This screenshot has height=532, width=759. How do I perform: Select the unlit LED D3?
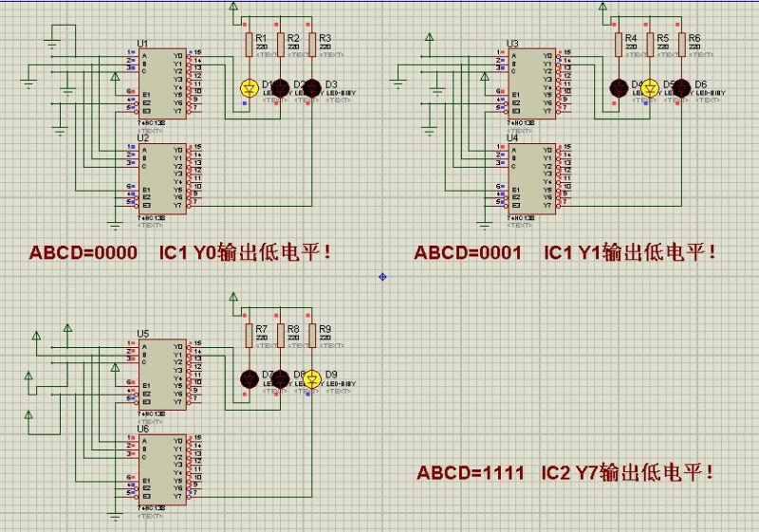[311, 87]
